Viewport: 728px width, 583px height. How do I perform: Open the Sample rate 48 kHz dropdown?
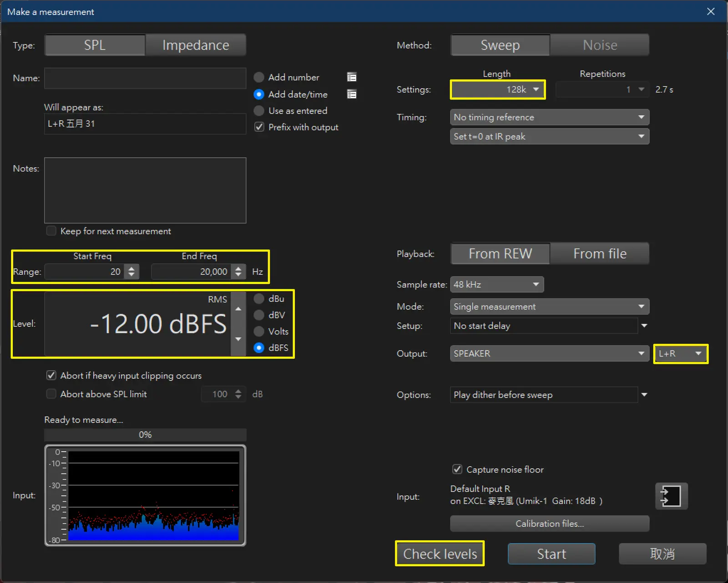pos(497,285)
